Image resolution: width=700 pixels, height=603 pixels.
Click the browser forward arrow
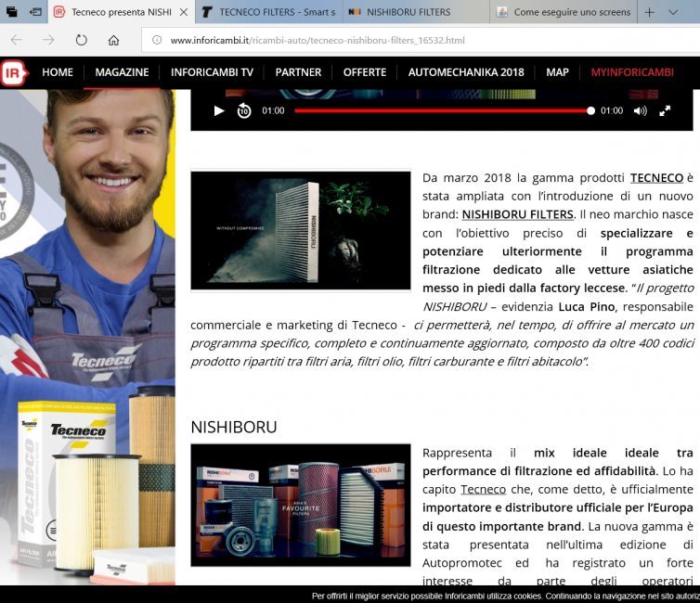click(x=48, y=40)
